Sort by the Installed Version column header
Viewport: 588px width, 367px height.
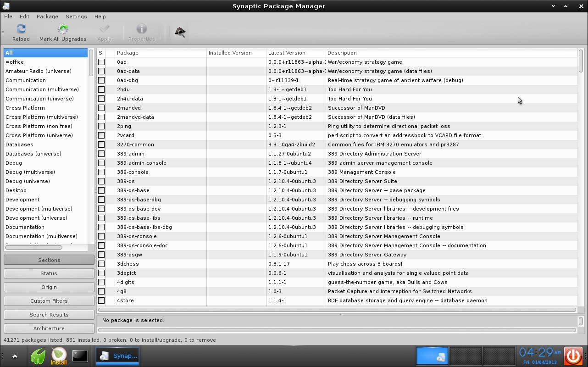[236, 53]
